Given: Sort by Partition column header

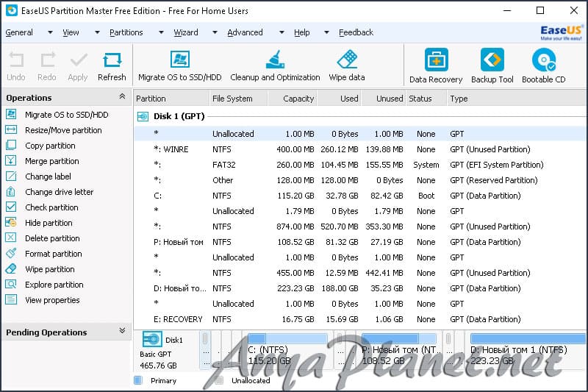Looking at the screenshot, I should [171, 99].
